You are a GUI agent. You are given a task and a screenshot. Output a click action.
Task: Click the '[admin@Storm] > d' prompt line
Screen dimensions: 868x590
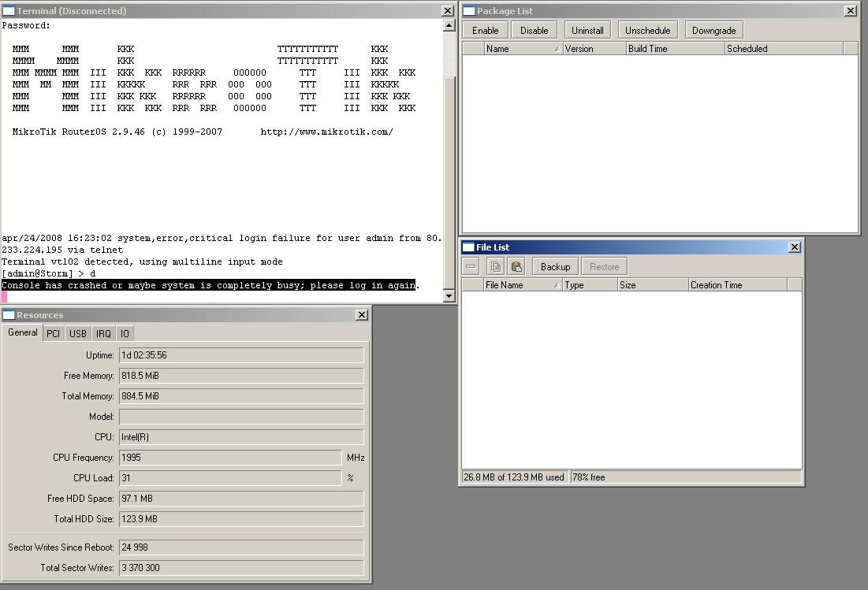tap(49, 273)
